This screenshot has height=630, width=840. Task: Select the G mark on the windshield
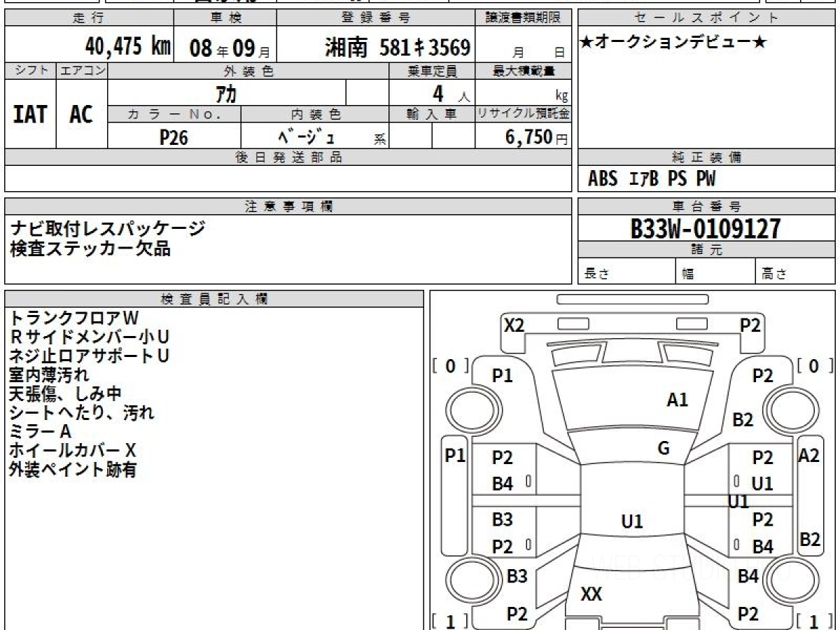coord(664,449)
